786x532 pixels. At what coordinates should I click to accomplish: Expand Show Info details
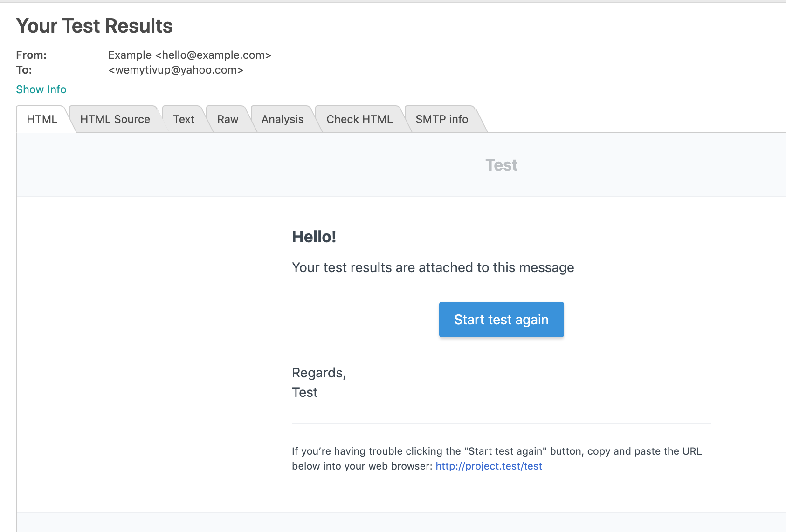click(x=41, y=89)
